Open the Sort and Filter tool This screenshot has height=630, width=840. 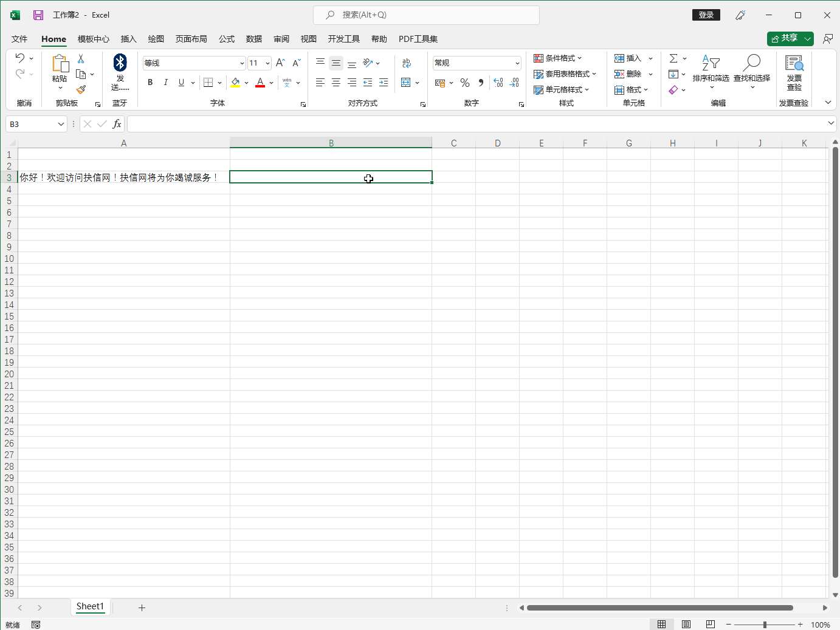[711, 68]
